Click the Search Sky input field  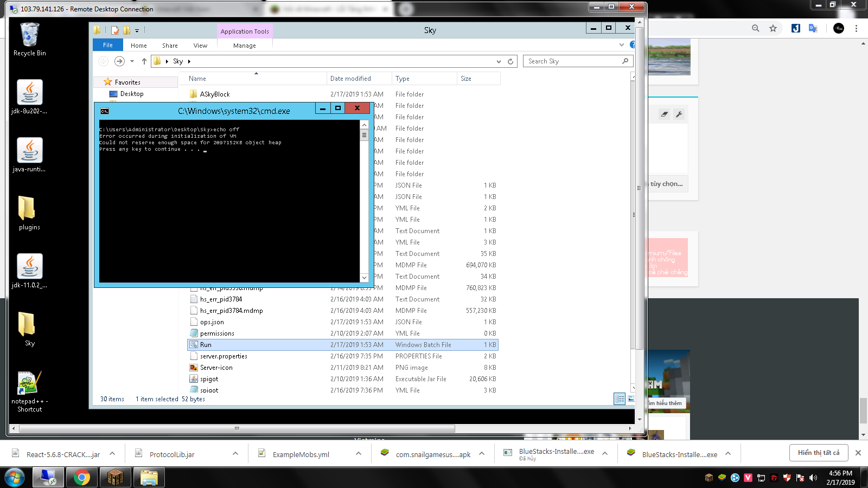pos(572,61)
